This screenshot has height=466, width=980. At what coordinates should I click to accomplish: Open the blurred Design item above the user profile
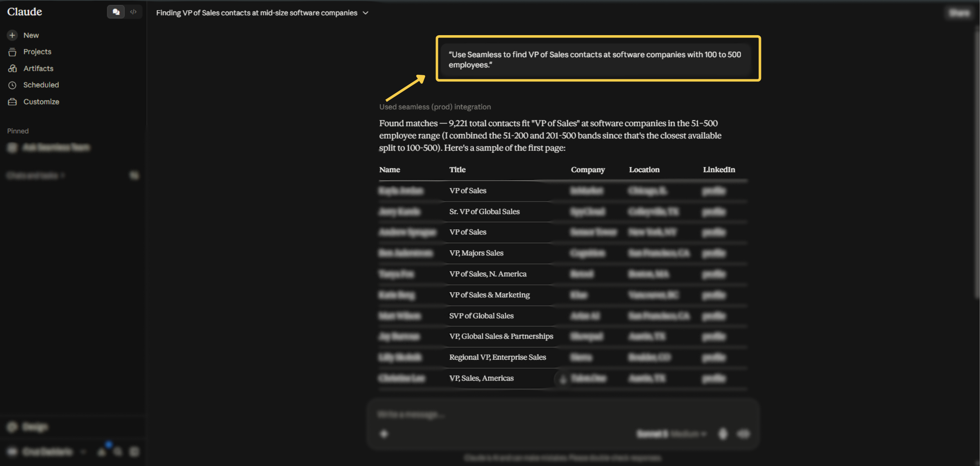pyautogui.click(x=28, y=427)
